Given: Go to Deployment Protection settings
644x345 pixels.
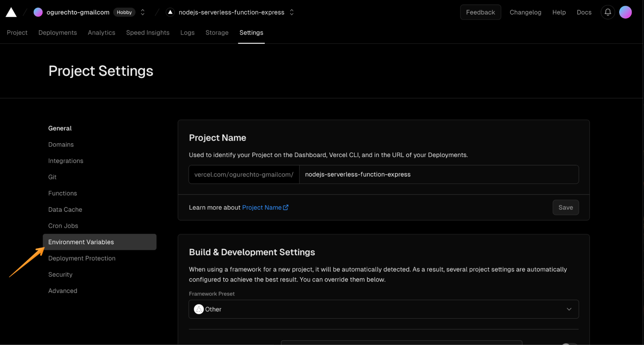Looking at the screenshot, I should coord(82,258).
